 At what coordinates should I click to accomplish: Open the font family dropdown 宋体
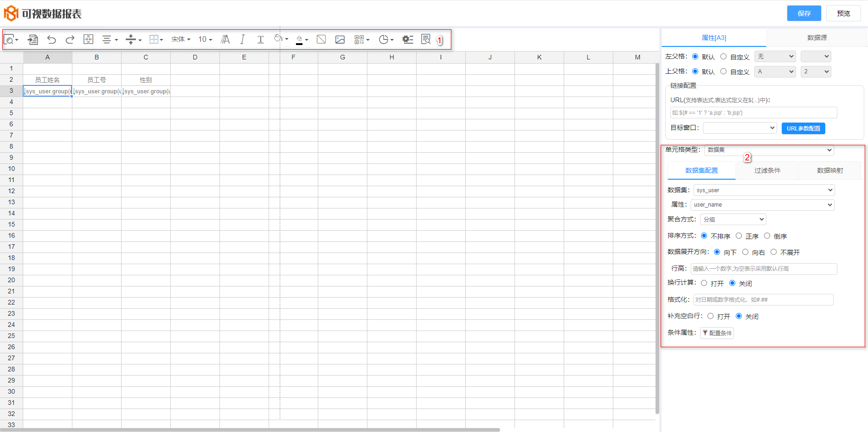pos(181,39)
